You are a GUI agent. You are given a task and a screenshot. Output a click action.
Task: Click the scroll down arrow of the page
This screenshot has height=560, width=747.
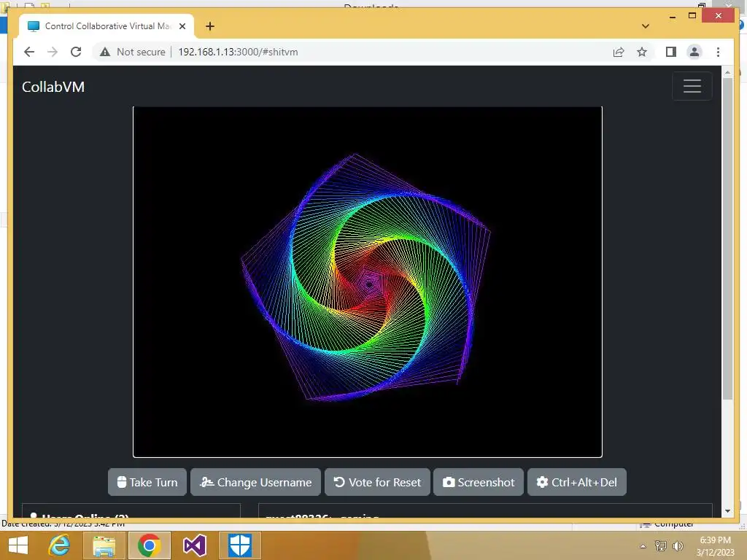pos(727,511)
